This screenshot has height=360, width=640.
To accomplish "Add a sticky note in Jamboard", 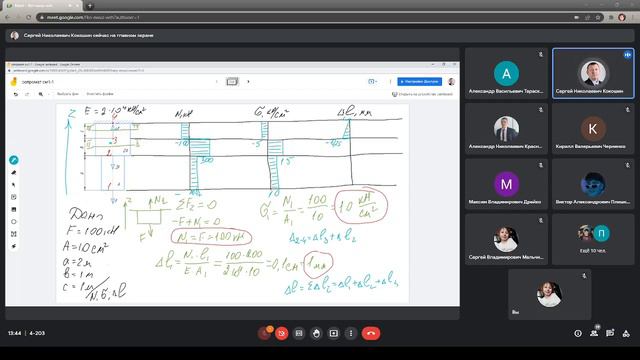I will click(13, 197).
